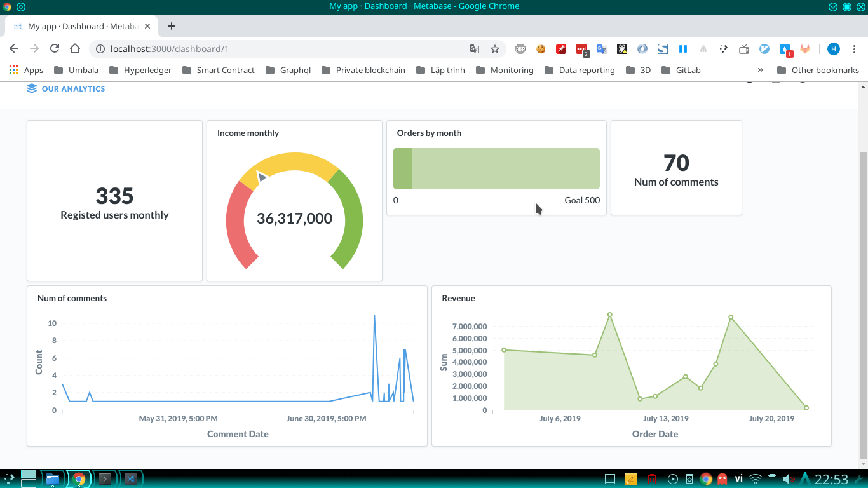Screen dimensions: 868x488
Task: Click the 335 Registed users monthly card
Action: coord(114,201)
